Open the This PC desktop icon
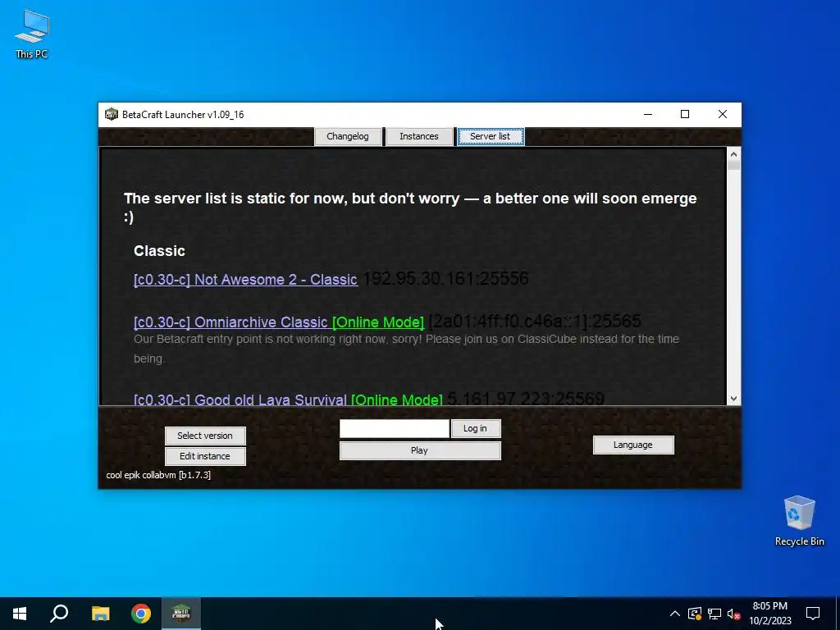This screenshot has width=840, height=630. point(32,34)
